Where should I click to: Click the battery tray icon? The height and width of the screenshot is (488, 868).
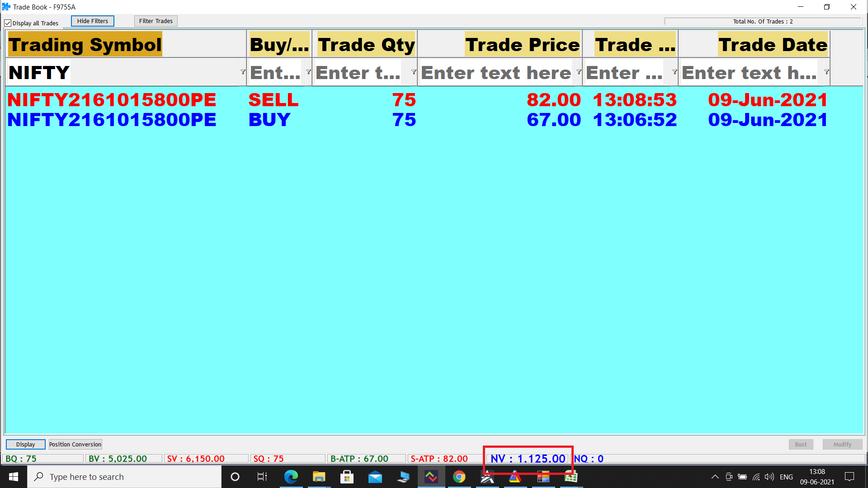coord(742,477)
